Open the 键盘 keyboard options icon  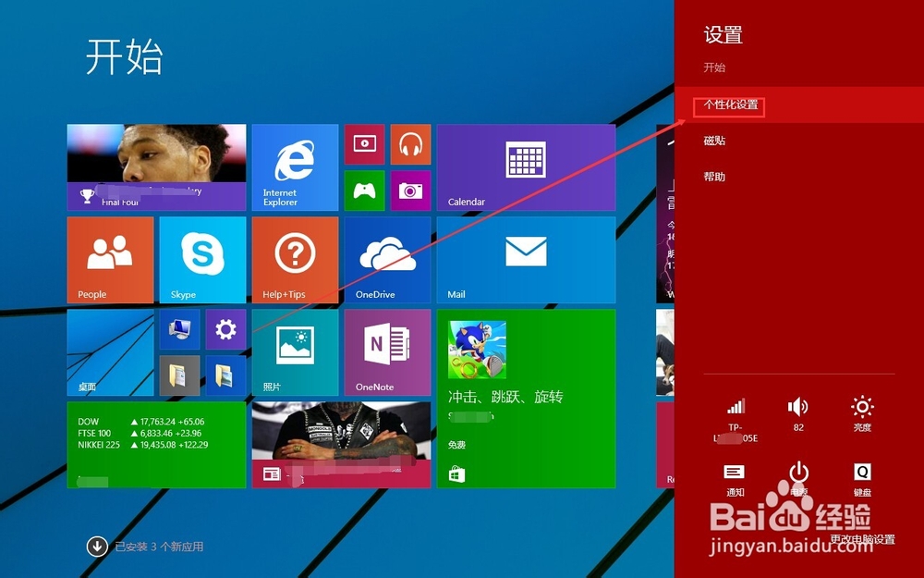click(861, 473)
